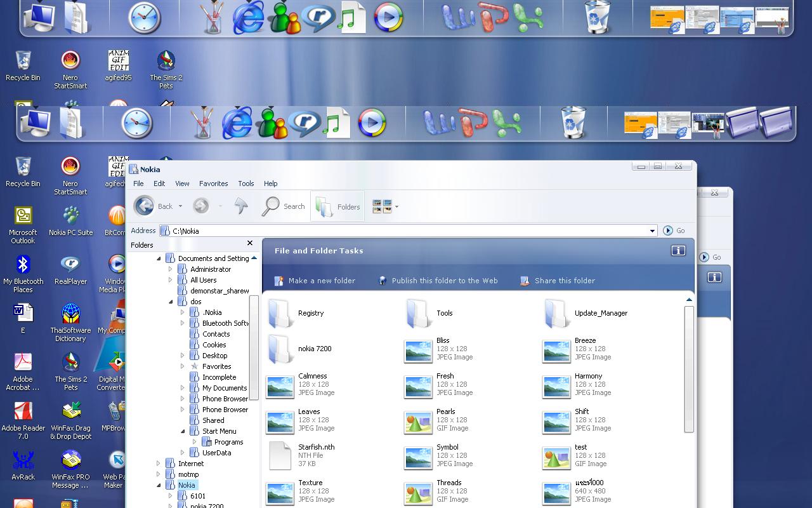The width and height of the screenshot is (812, 508).
Task: Click Go button in the background window
Action: (x=710, y=257)
